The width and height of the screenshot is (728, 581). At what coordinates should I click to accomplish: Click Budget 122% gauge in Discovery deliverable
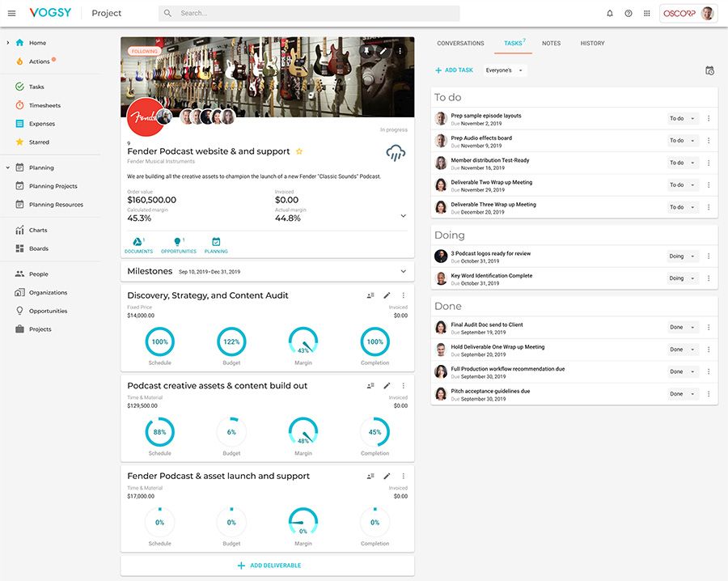(231, 341)
